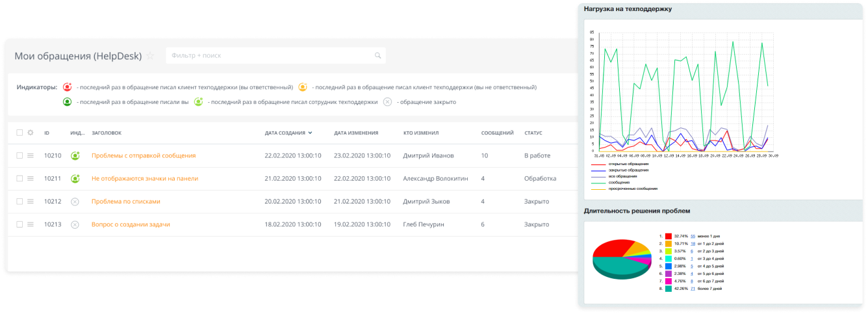Open ticket 'Проблемы с отправкой сообщения'
Screen dimensions: 868x314
(144, 155)
